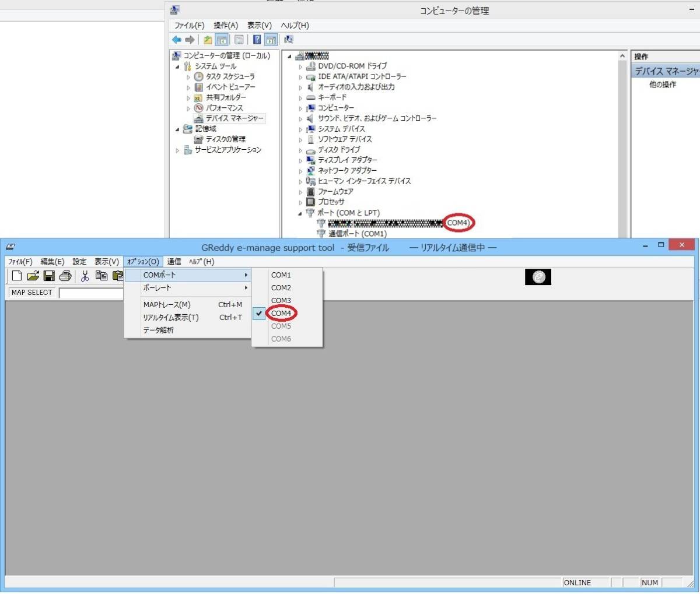Expand the ネットワーク アダプター device node
This screenshot has height=594, width=700.
pos(301,171)
